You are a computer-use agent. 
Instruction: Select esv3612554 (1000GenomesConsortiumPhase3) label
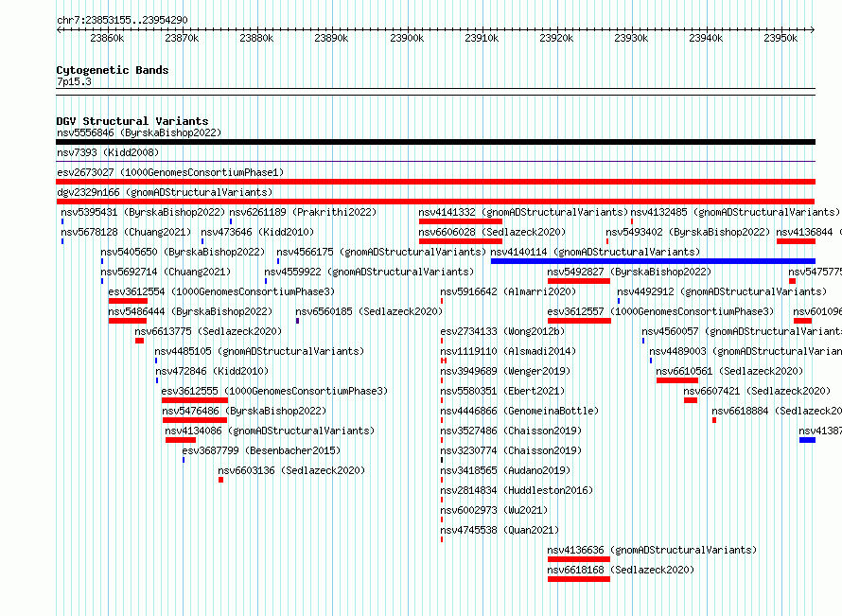pyautogui.click(x=221, y=291)
